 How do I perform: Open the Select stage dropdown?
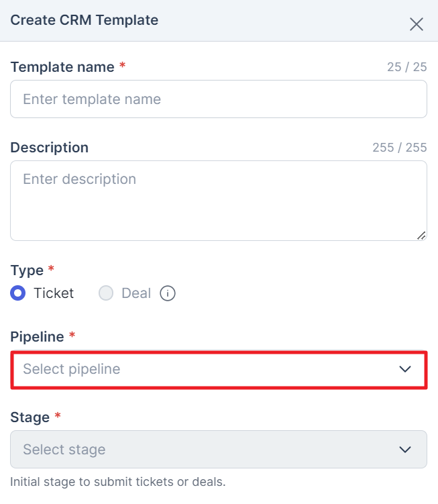tap(219, 450)
